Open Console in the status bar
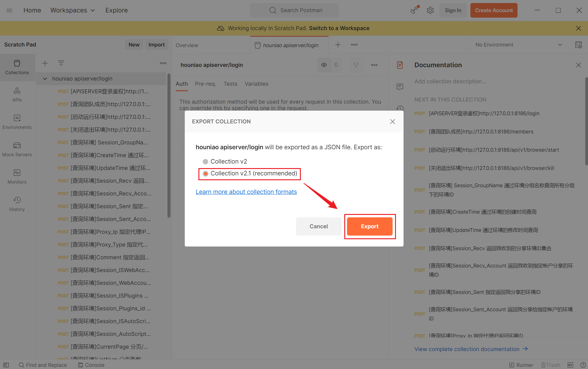 [x=91, y=365]
